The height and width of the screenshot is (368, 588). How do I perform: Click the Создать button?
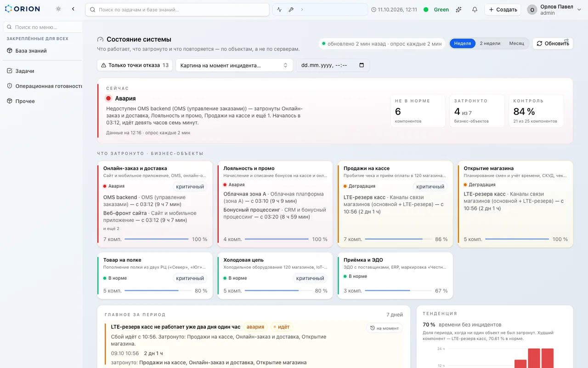[x=503, y=10]
